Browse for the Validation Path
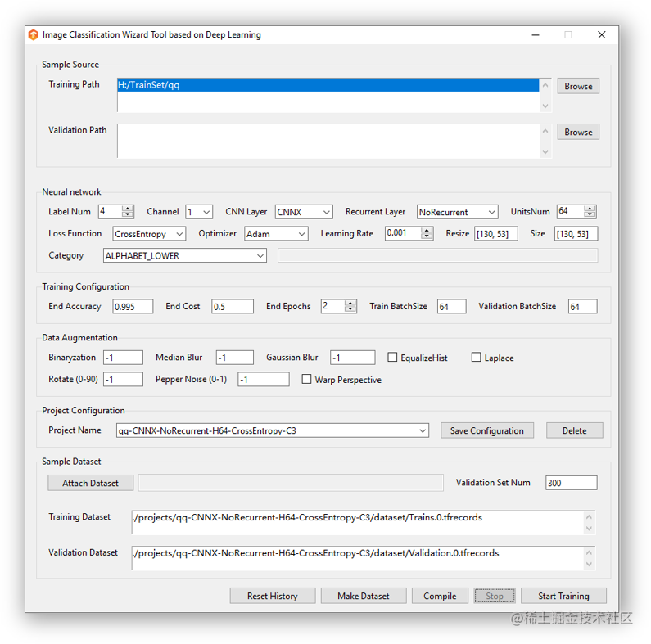This screenshot has height=644, width=651. point(578,132)
